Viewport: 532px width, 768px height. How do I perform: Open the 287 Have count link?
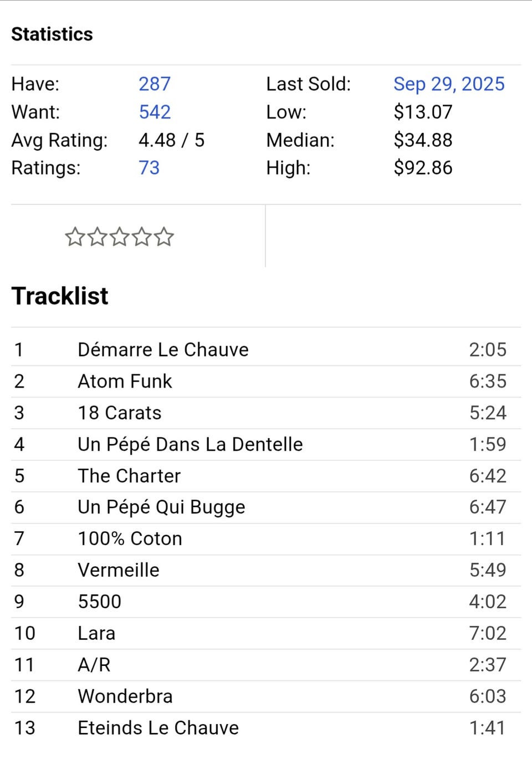coord(154,84)
